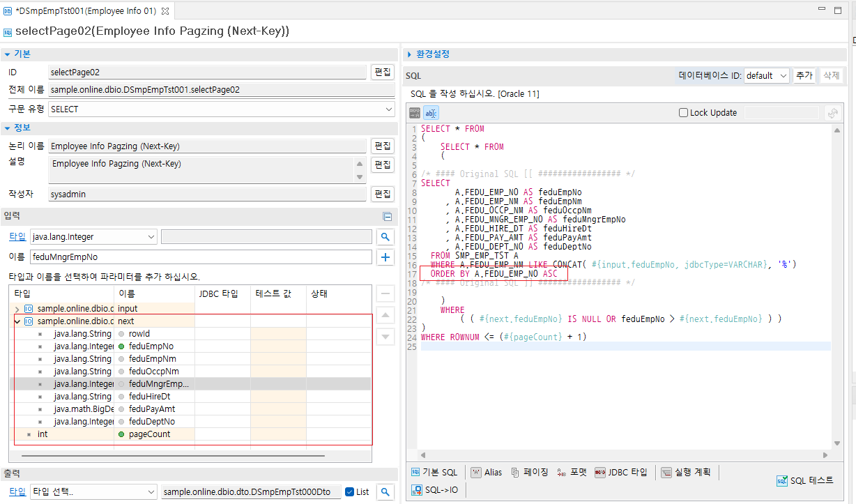Click the Alias toolbar icon

[x=487, y=473]
